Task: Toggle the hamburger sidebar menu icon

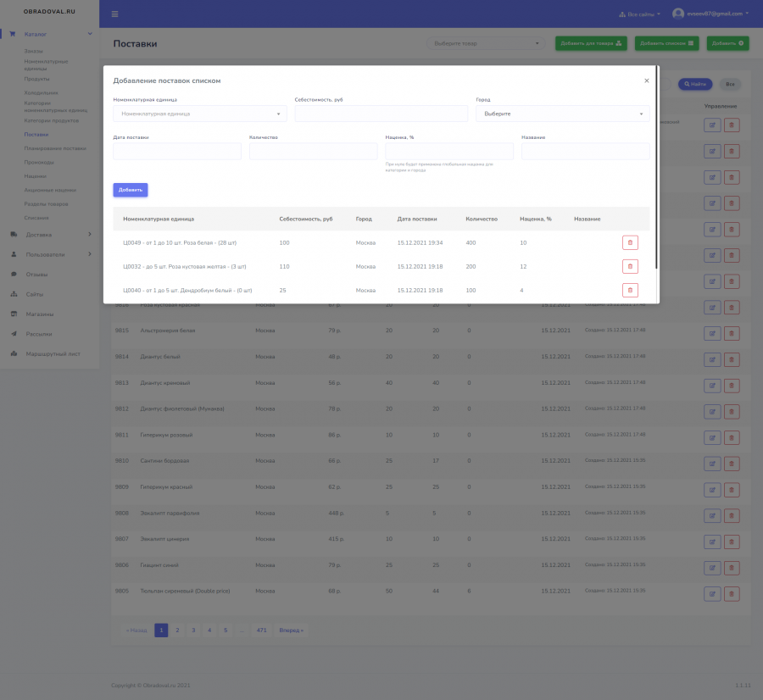Action: click(x=114, y=14)
